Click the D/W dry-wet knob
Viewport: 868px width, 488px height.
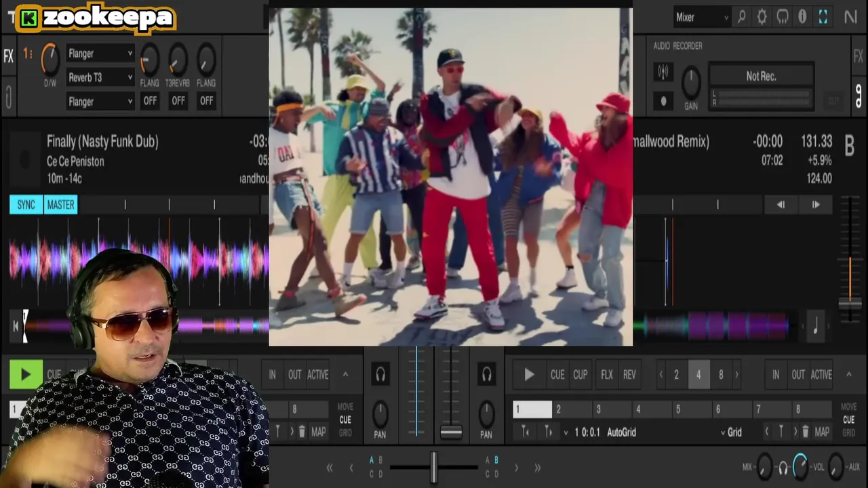coord(50,60)
